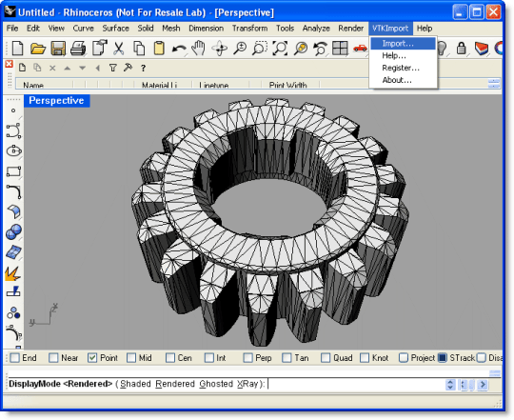This screenshot has width=514, height=420.
Task: Click the red car icon
Action: pos(360,49)
